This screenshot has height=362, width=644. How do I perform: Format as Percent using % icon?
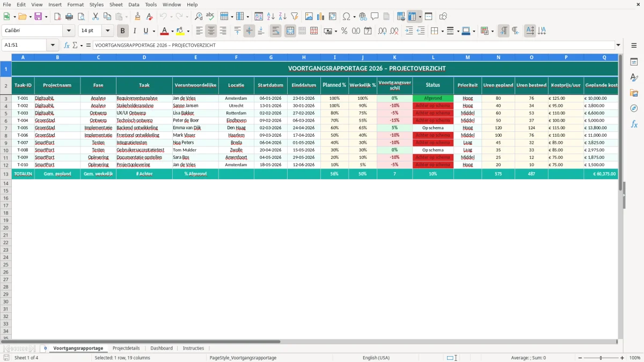(x=344, y=31)
